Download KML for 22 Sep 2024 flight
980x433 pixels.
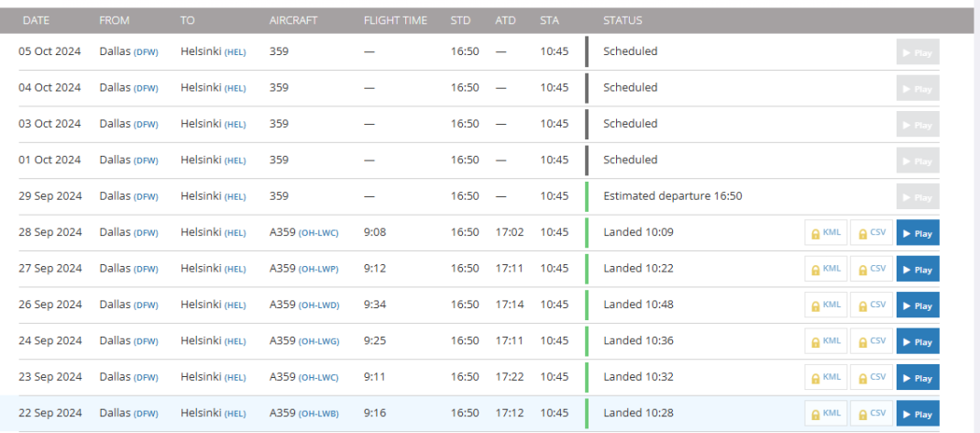[826, 414]
